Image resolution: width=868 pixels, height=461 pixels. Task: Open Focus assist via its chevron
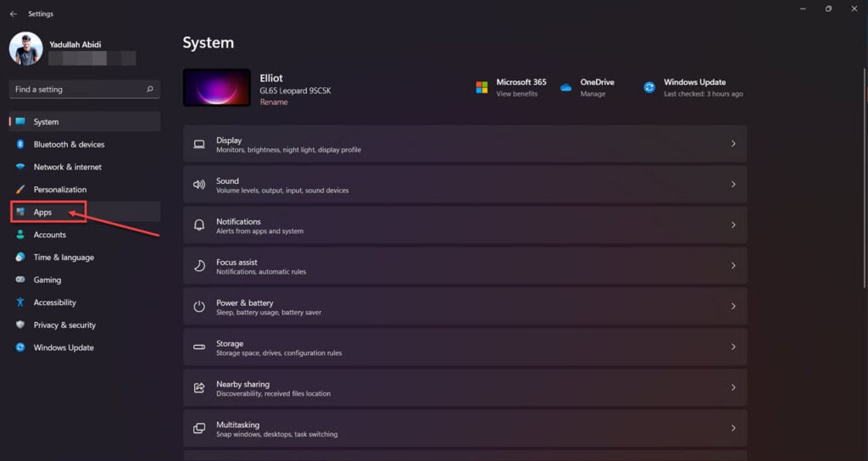(733, 265)
